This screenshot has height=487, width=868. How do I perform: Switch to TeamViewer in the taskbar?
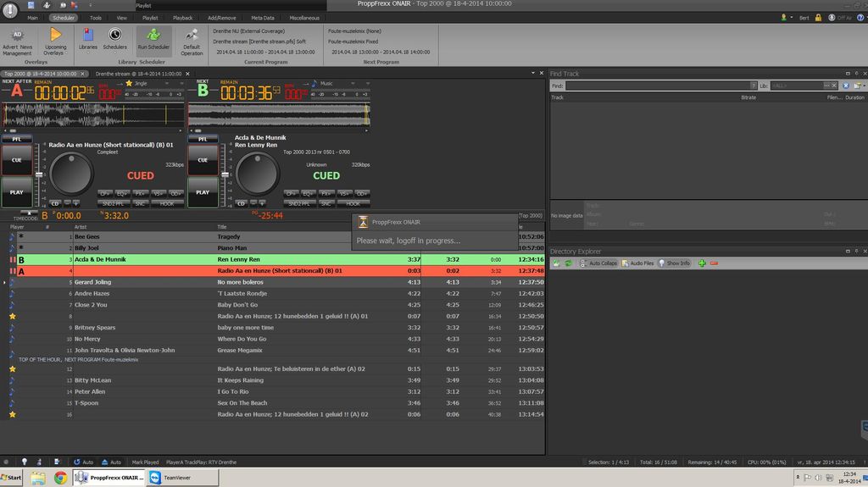pyautogui.click(x=181, y=478)
